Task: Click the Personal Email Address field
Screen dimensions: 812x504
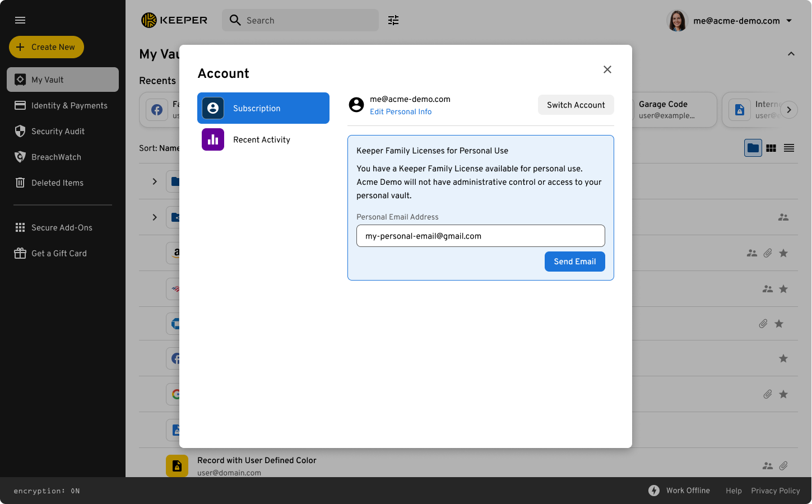Action: click(x=480, y=236)
